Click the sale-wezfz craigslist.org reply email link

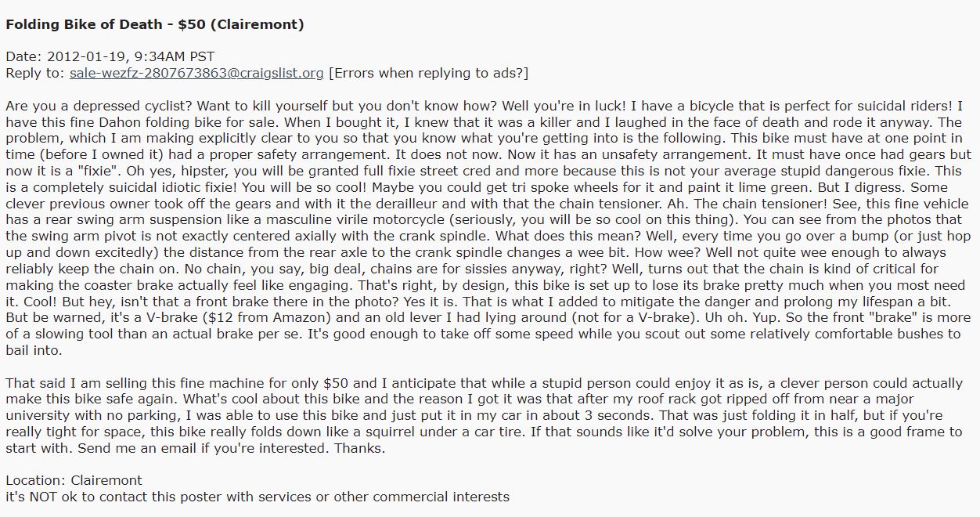tap(196, 73)
